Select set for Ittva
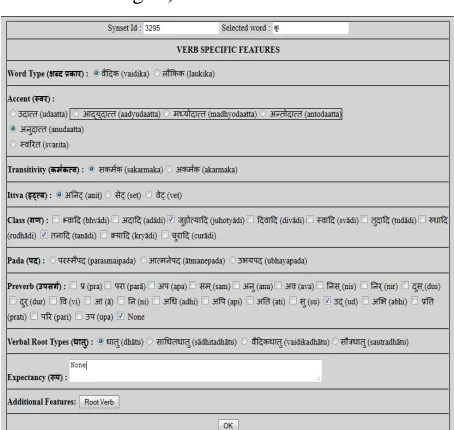 (x=108, y=195)
